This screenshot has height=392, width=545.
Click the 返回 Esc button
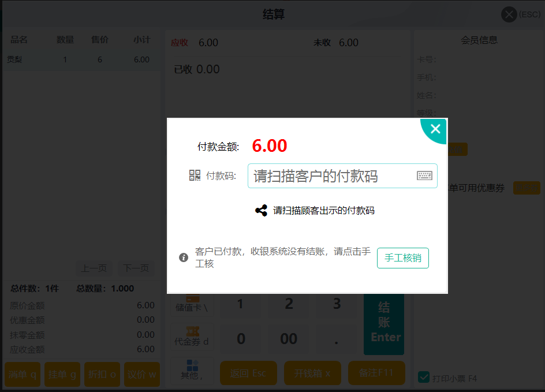[248, 373]
